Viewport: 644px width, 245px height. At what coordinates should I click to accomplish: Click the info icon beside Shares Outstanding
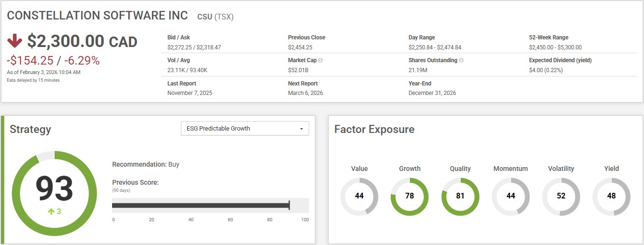(x=462, y=61)
